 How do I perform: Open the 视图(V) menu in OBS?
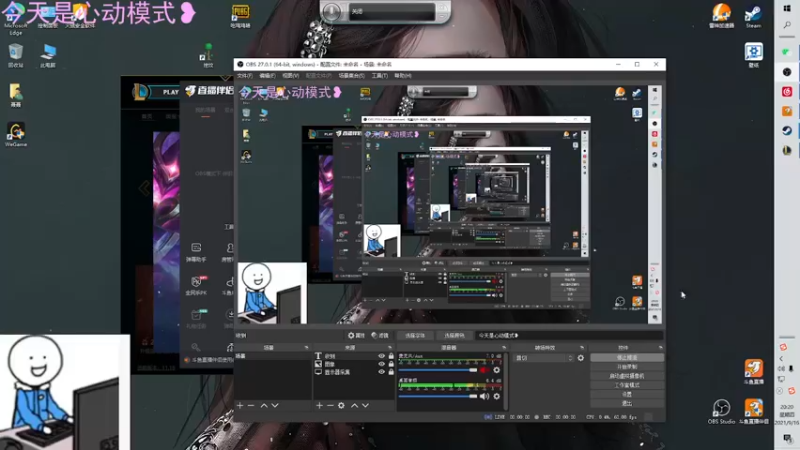[x=290, y=76]
